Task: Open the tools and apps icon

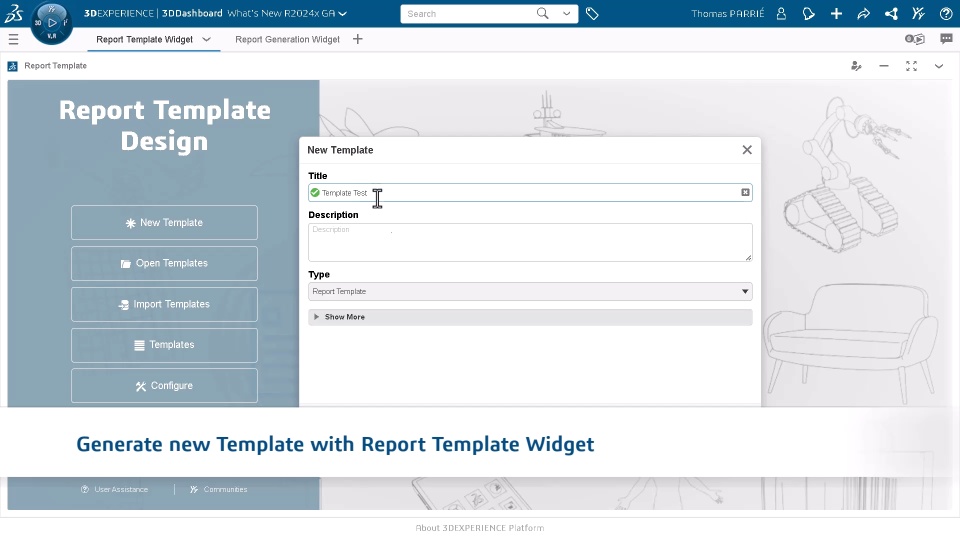Action: click(918, 13)
